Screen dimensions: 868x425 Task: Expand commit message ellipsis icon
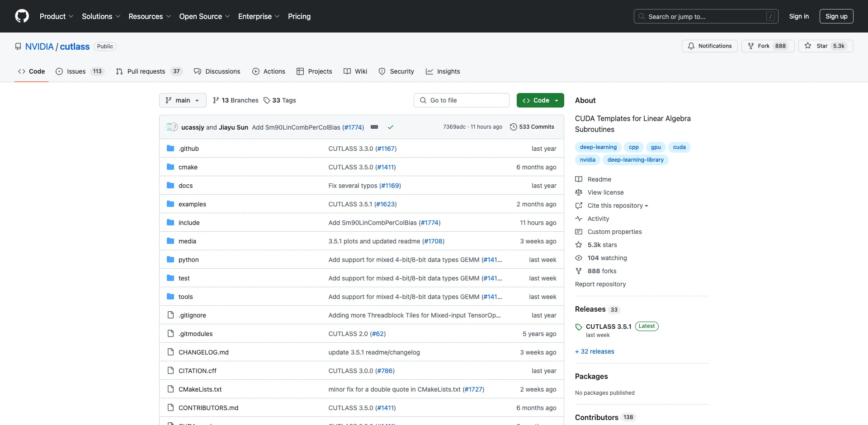tap(374, 127)
